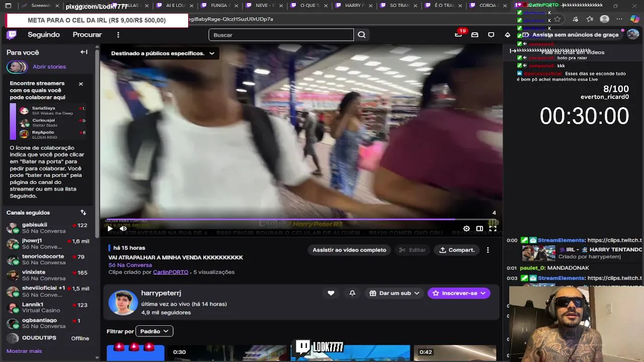Open the jhowrj1 followed channel
644x362 pixels.
pos(48,243)
